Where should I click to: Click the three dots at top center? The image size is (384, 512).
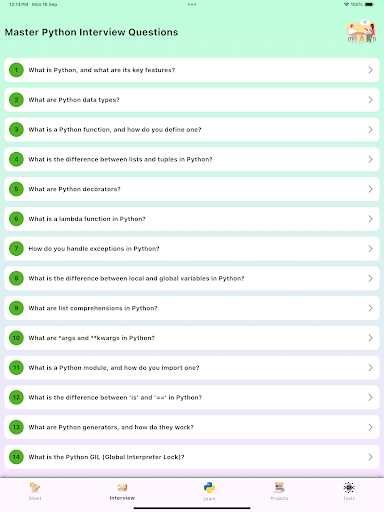(192, 4)
